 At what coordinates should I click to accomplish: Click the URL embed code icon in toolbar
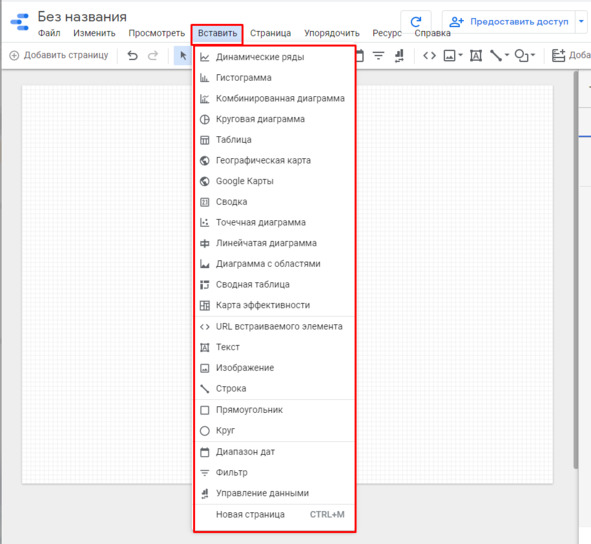tap(429, 56)
